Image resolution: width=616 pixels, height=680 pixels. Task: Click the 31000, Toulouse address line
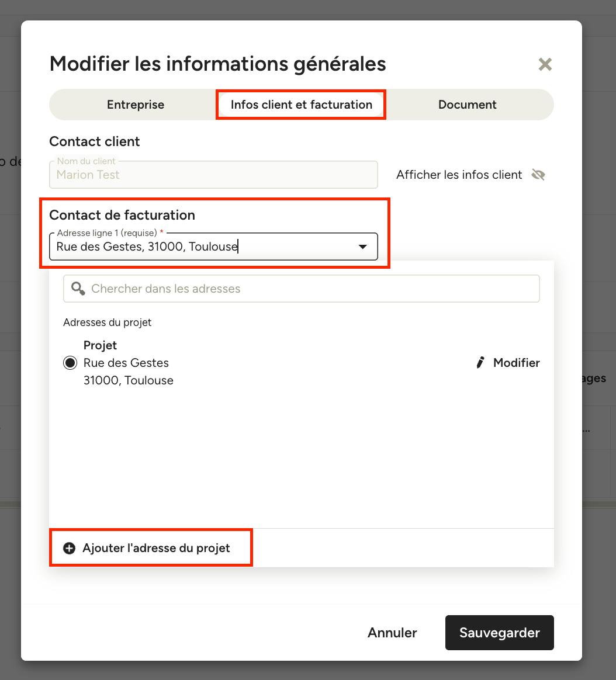pos(129,380)
